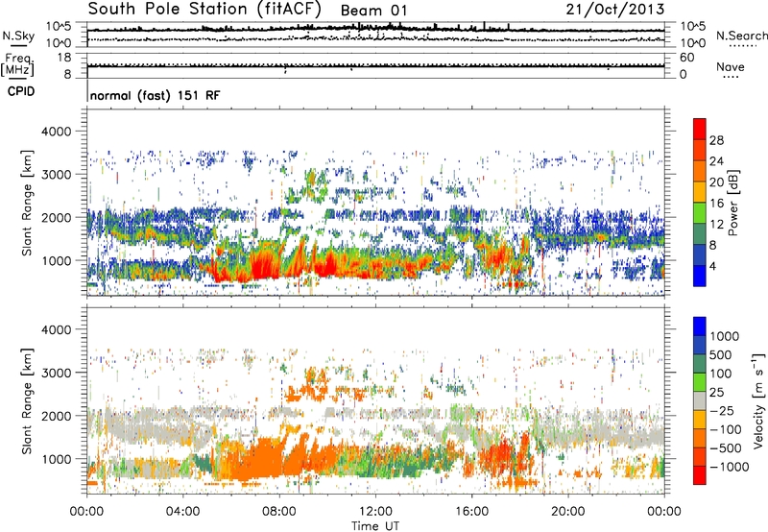Click the 'Velocity [m s^-1]' axis label
The height and width of the screenshot is (532, 768).
758,400
